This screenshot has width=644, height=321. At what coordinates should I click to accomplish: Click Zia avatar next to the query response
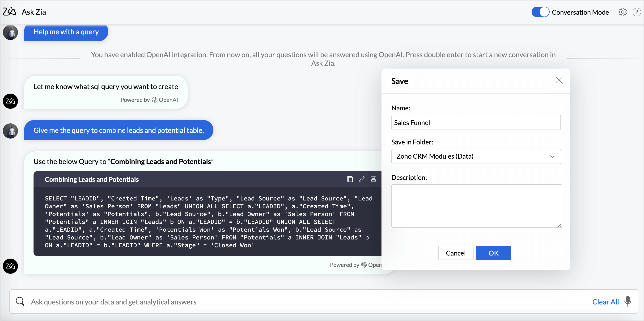click(10, 266)
